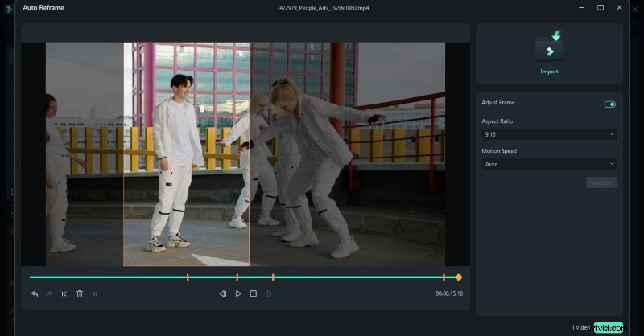Viewport: 644px width, 336px height.
Task: Click the file name 1472979_People_Arts_1920x1080.mp4
Action: (323, 8)
